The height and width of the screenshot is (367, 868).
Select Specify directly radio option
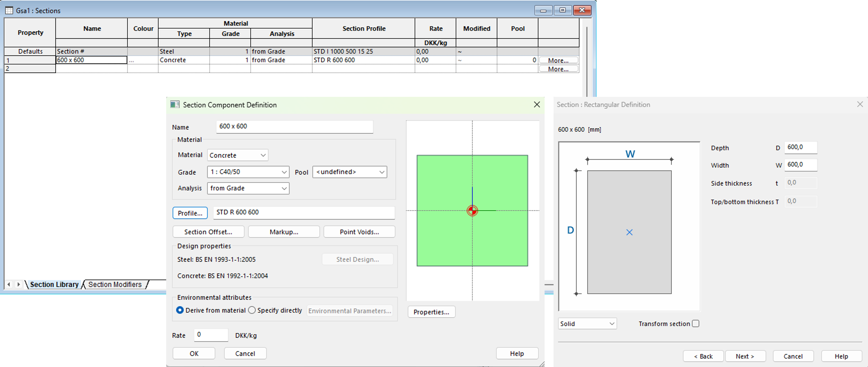pos(252,310)
